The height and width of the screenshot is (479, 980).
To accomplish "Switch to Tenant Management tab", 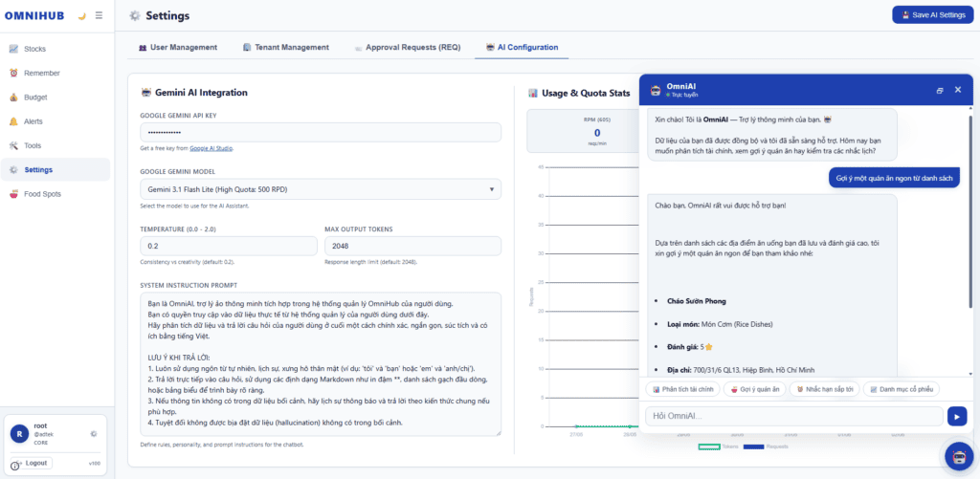I will click(286, 48).
